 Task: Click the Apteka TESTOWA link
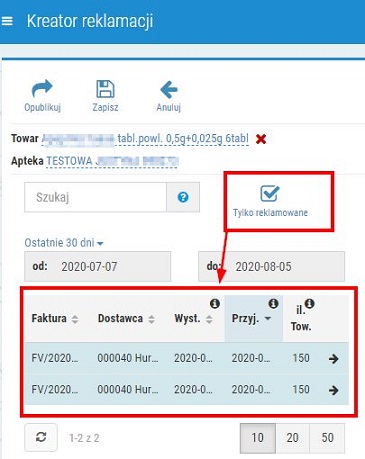112,161
